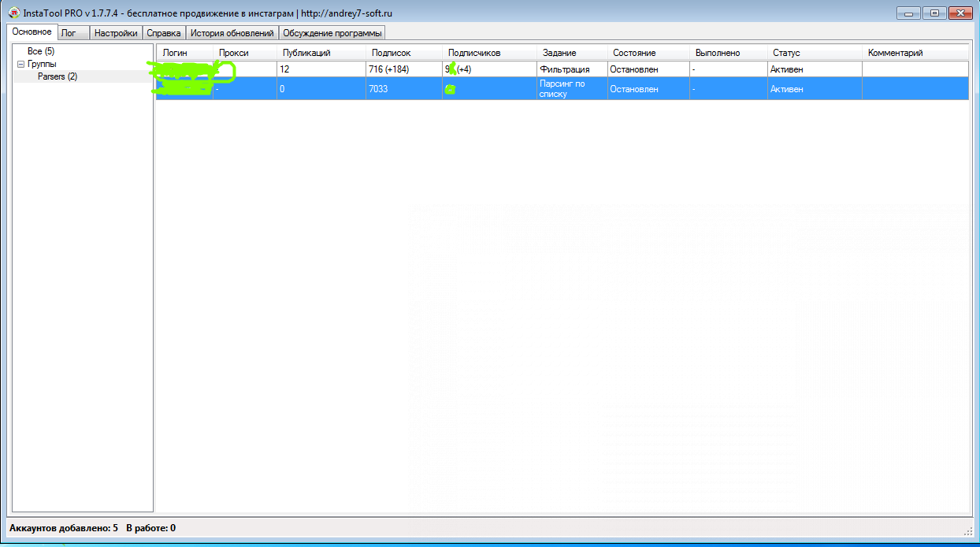This screenshot has height=547, width=980.
Task: Click the InstaTool PRO title bar icon
Action: (x=13, y=13)
